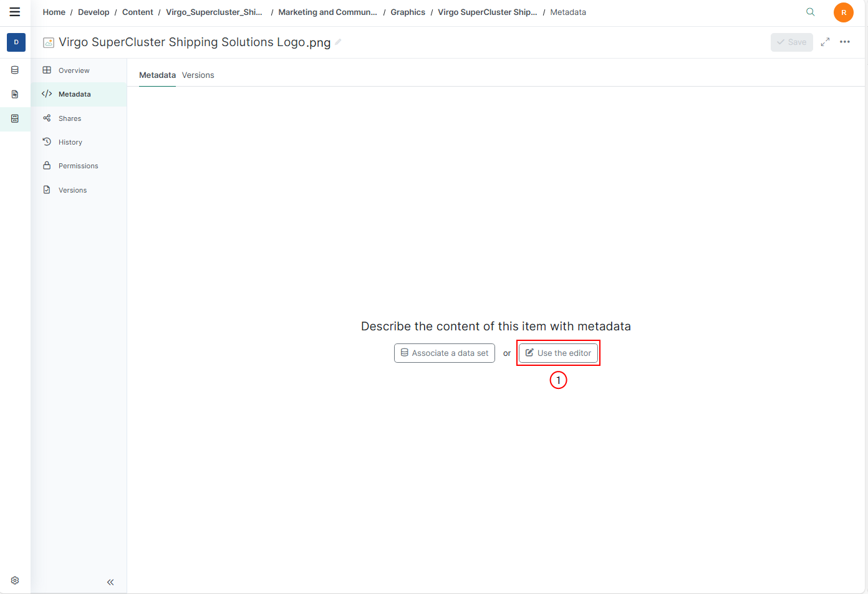This screenshot has width=868, height=594.
Task: Open the user avatar R menu
Action: pos(843,12)
